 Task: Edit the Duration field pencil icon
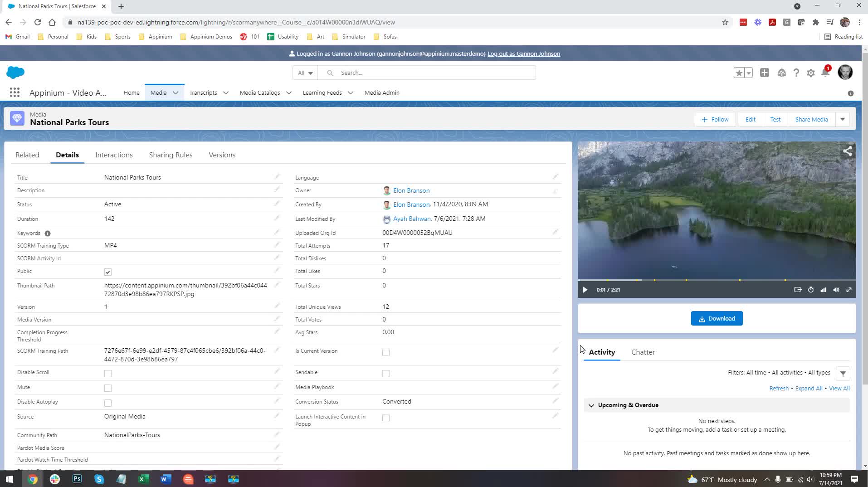pyautogui.click(x=277, y=218)
